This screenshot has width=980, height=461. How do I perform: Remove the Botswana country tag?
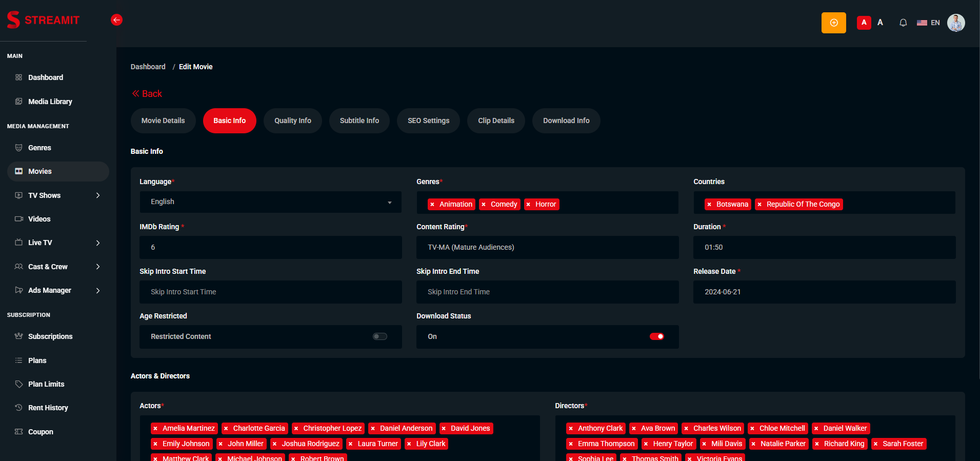[709, 205]
